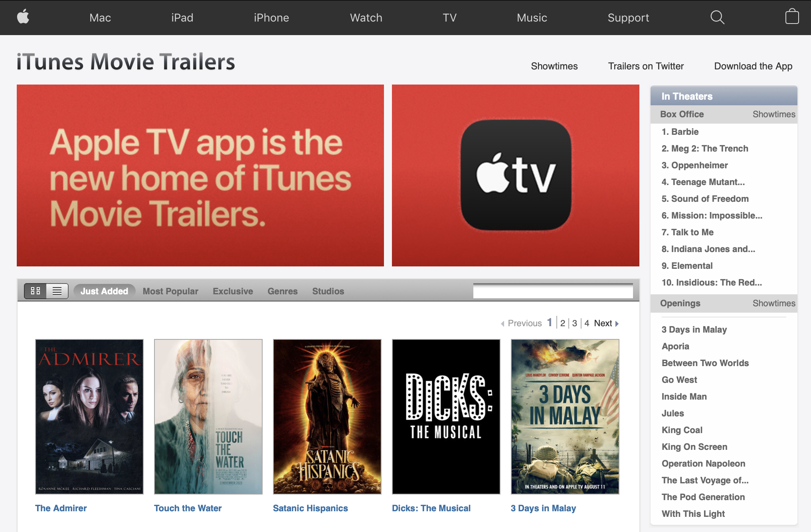Open the Satanic Hispanics poster thumbnail
The image size is (811, 532).
[x=327, y=416]
